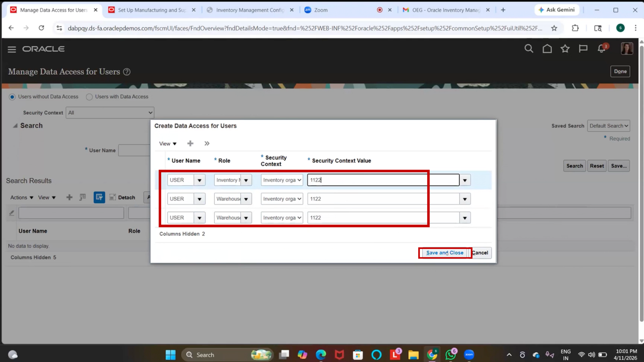Viewport: 644px width, 362px height.
Task: Click Save and Close button
Action: point(444,253)
